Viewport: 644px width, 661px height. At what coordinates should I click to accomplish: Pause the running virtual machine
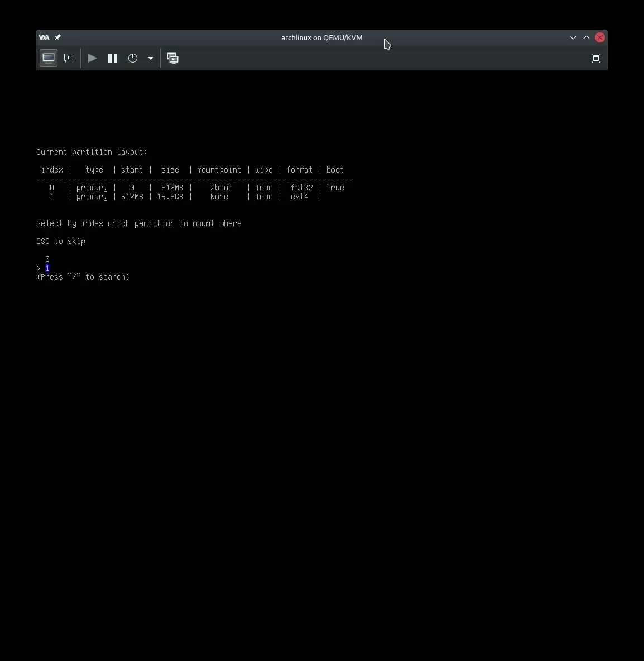point(113,58)
